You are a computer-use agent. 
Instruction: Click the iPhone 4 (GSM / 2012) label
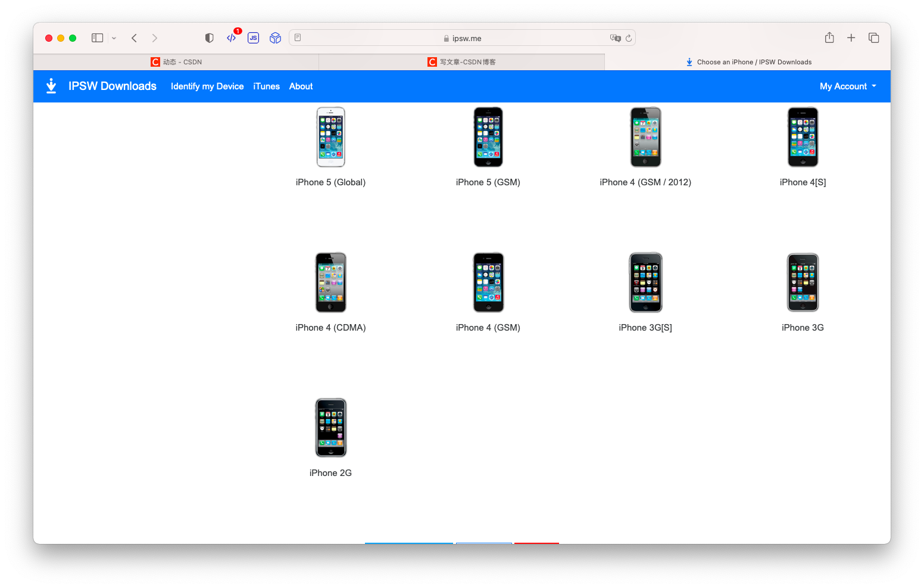click(x=646, y=182)
